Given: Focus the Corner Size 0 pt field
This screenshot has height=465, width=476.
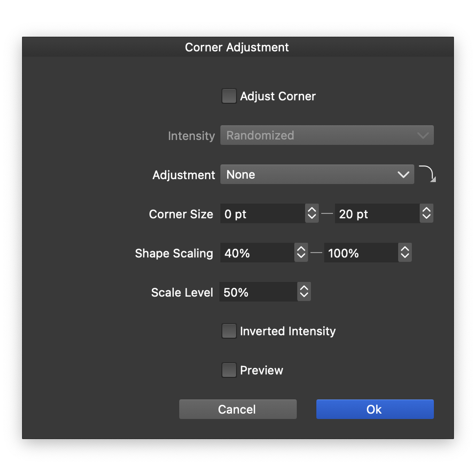Looking at the screenshot, I should click(262, 214).
